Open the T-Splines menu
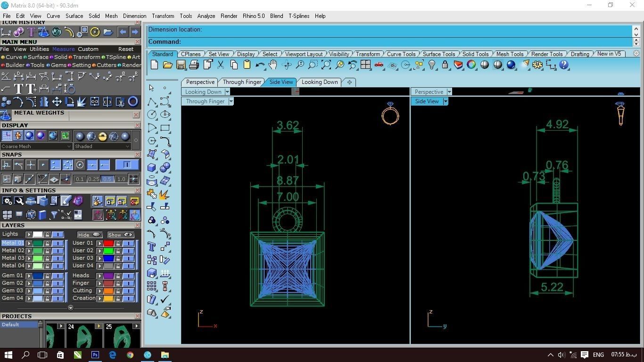644x362 pixels. click(x=299, y=16)
